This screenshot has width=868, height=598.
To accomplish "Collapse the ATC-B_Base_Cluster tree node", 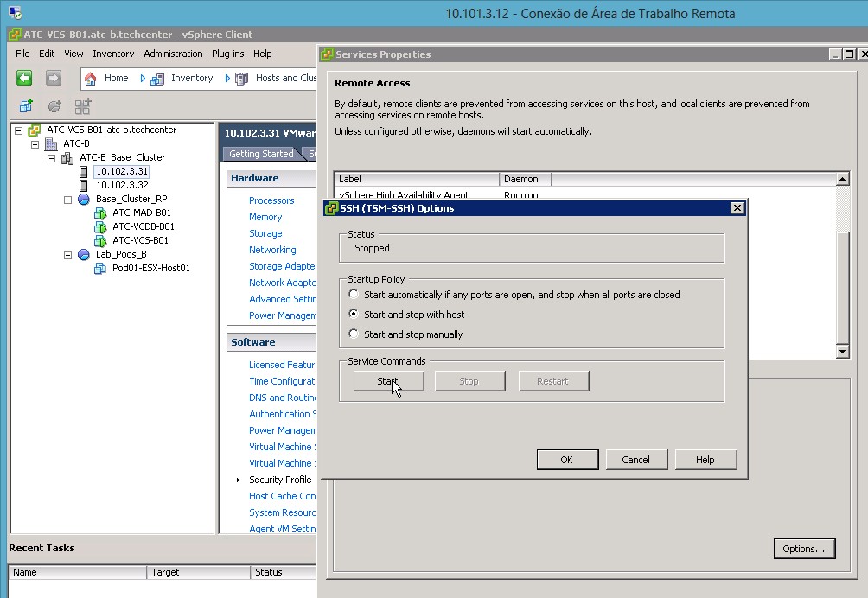I will click(x=51, y=157).
